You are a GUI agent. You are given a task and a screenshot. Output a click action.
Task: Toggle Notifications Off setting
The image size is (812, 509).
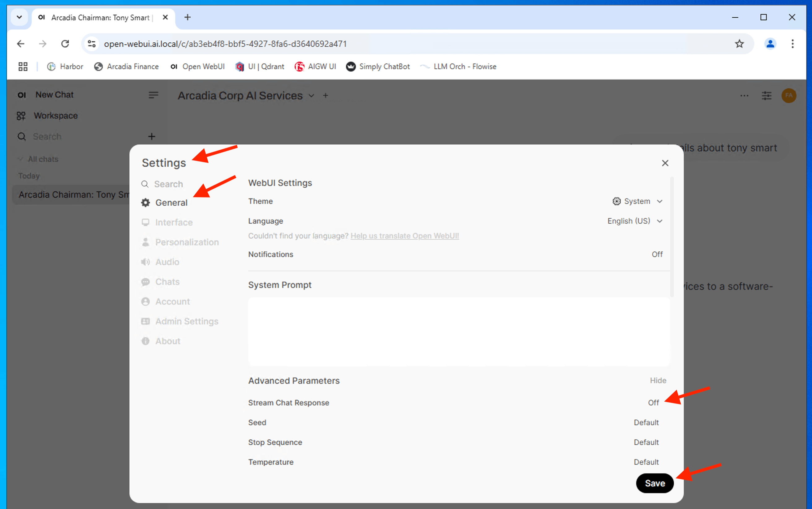point(657,254)
